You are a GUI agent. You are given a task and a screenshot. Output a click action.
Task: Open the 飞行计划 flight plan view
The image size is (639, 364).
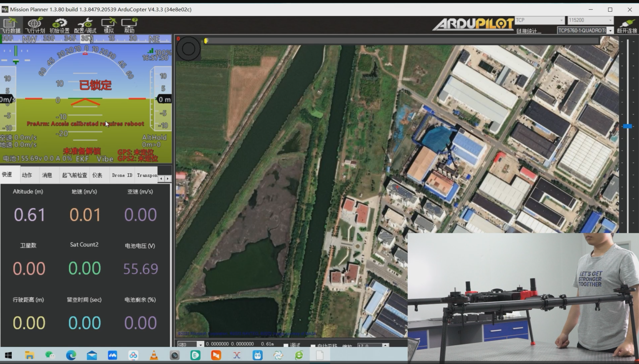[x=35, y=25]
